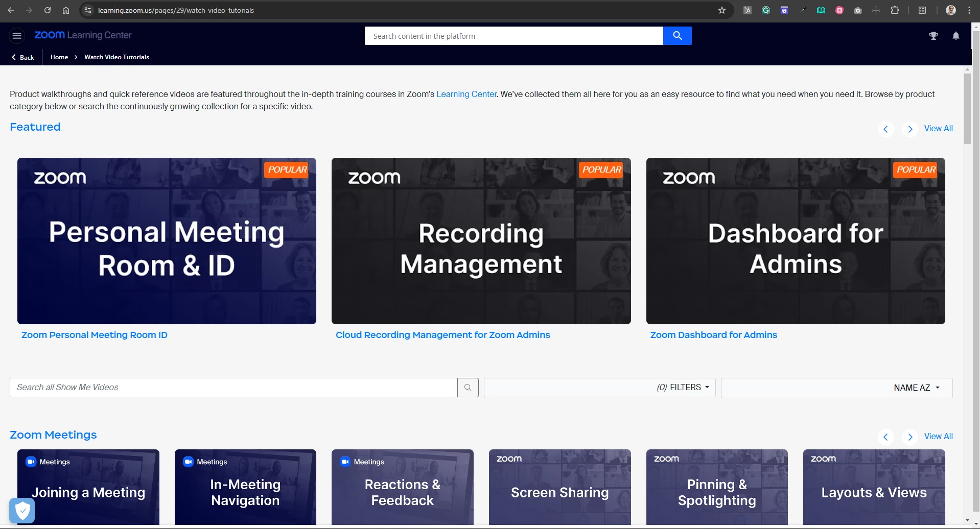Open the crosshair ruler extension
The width and height of the screenshot is (980, 529).
(x=876, y=10)
